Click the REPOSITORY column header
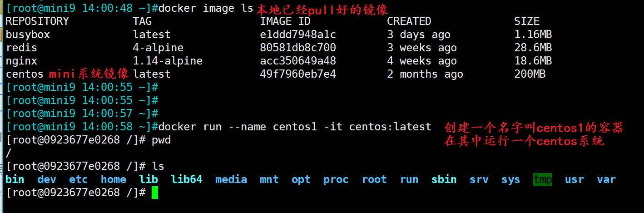 pos(37,21)
